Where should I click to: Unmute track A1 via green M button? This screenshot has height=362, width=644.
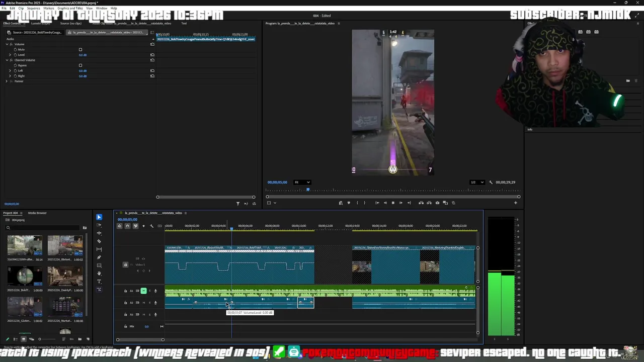point(143,291)
